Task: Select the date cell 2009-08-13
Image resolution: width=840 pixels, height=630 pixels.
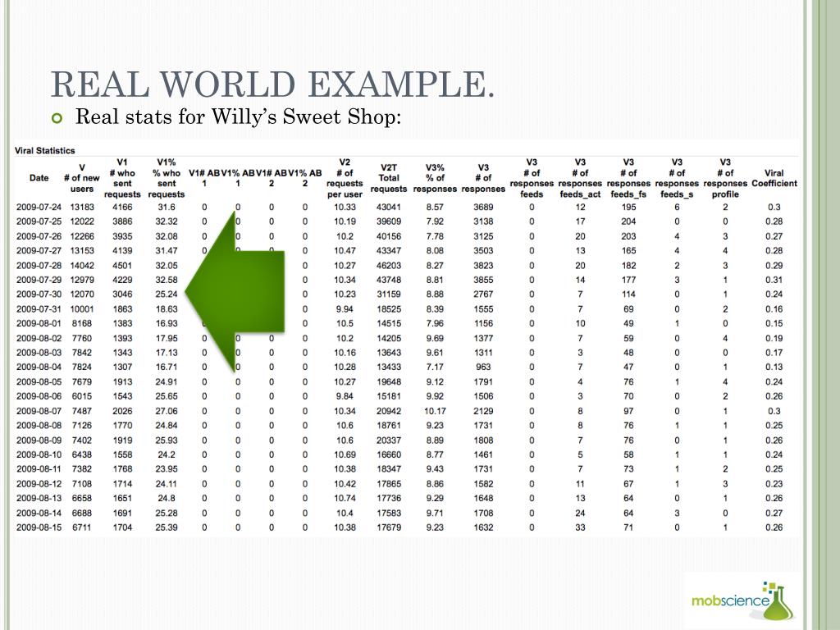Action: coord(39,498)
